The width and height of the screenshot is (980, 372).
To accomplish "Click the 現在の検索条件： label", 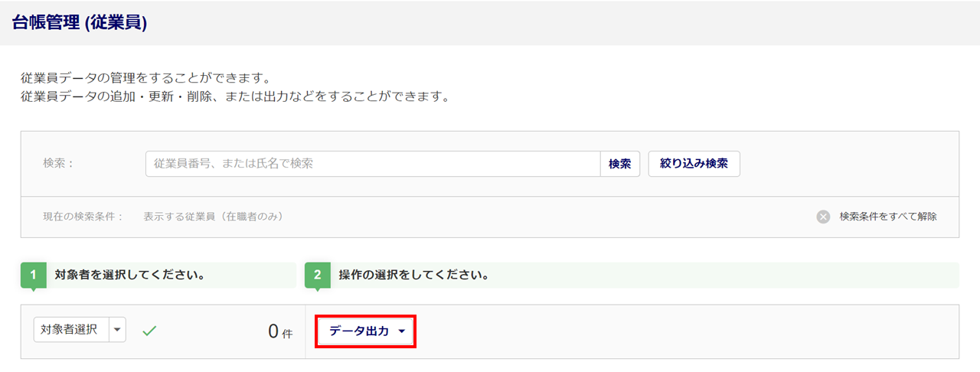I will (x=83, y=217).
